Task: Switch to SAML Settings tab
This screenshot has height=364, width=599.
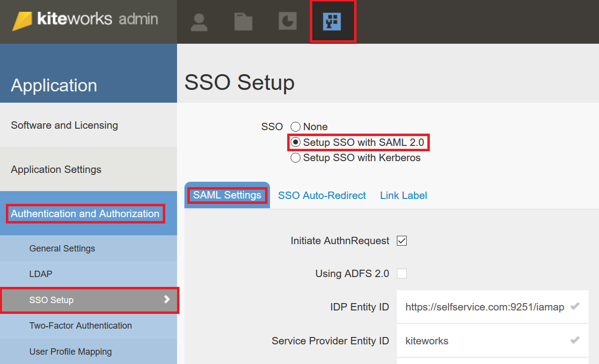Action: coord(227,196)
